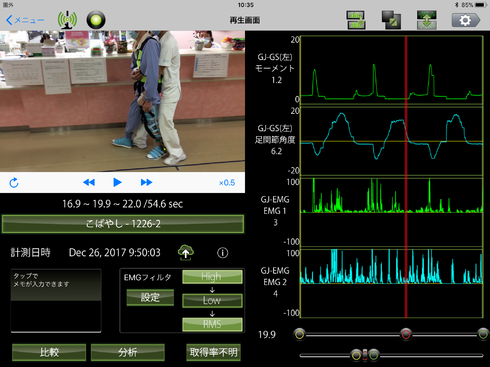Viewport: 490px width, 367px height.
Task: Fast-forward the gait video
Action: click(146, 182)
